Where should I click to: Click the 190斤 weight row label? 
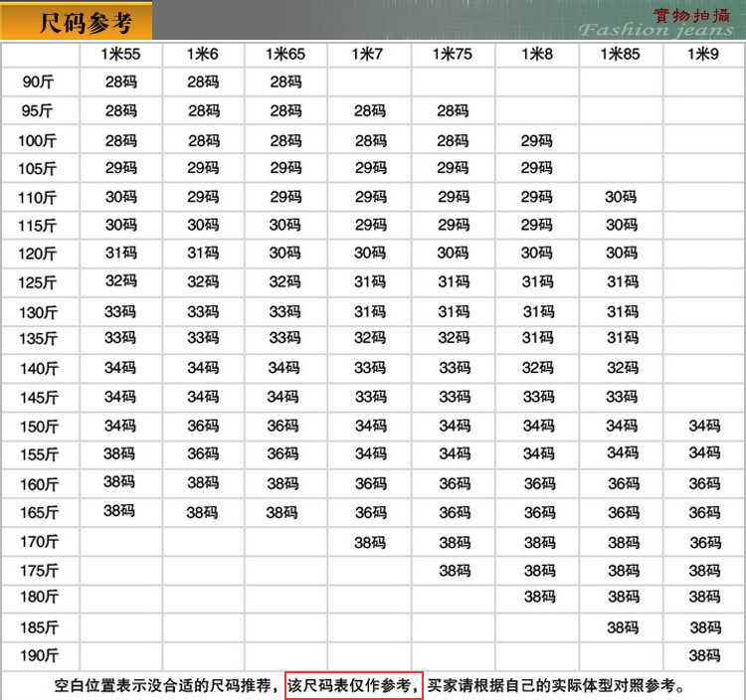[x=39, y=657]
